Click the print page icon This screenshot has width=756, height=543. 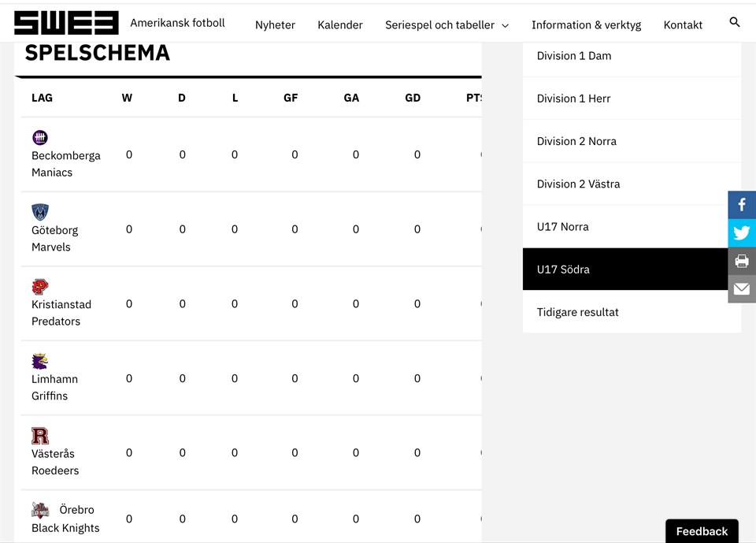pos(742,261)
